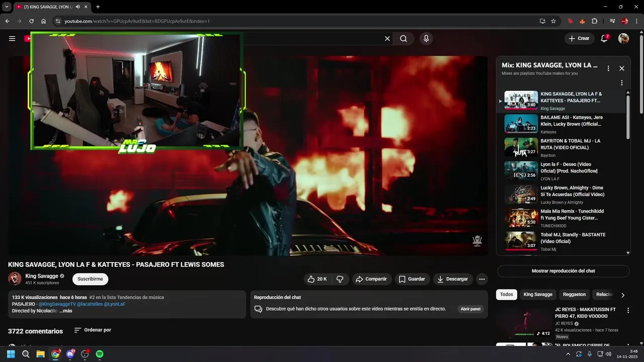Open the King Savagge channel name link

coord(42,276)
